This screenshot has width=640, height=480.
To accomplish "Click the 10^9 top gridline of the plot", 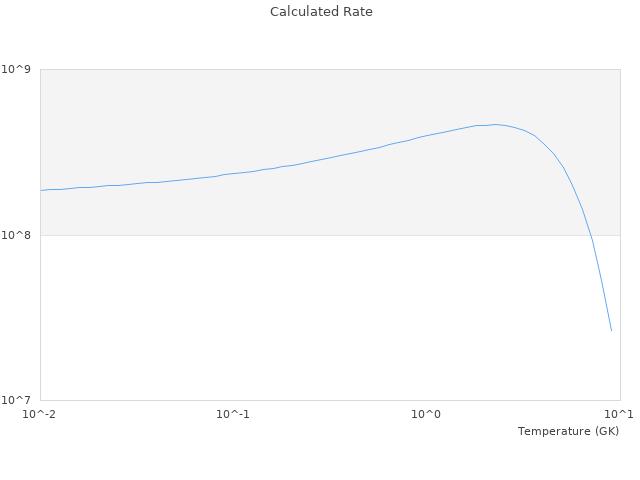I will pos(300,69).
